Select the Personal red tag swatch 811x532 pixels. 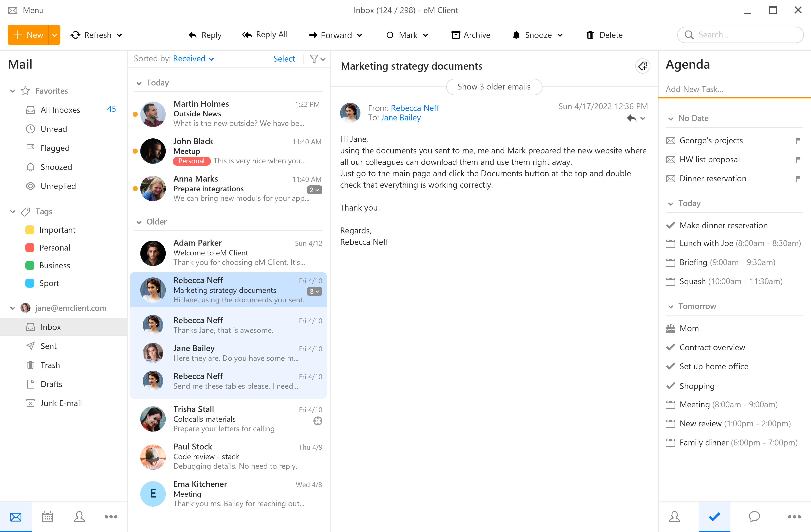(30, 247)
